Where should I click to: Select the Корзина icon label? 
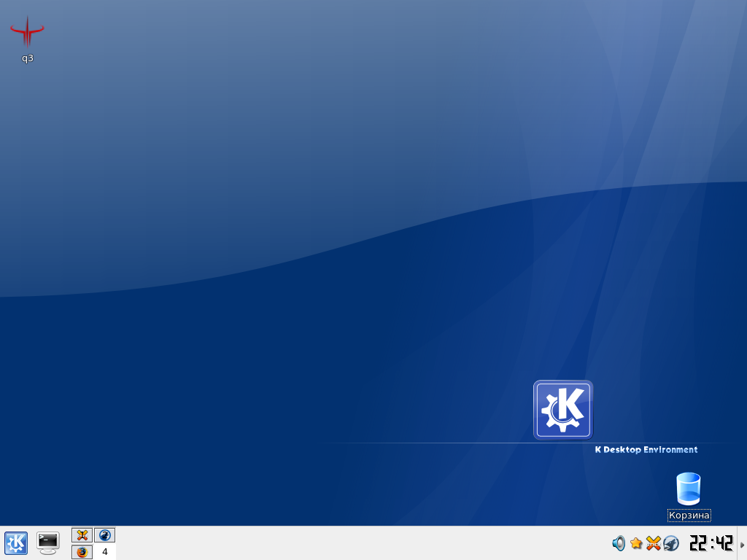click(x=689, y=516)
